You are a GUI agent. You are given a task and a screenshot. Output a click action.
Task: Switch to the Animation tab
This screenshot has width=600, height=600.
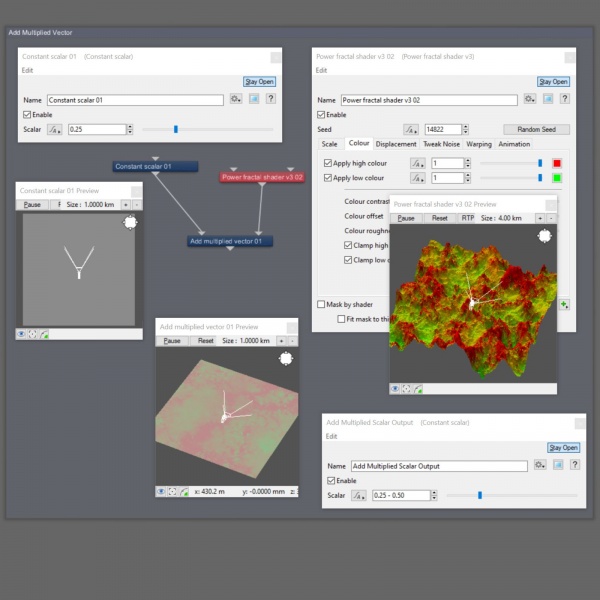[x=514, y=144]
